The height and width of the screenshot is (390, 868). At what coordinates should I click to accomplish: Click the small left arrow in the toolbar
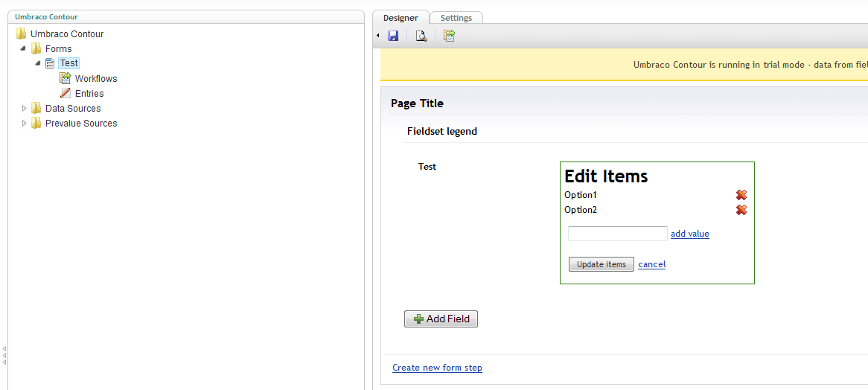378,36
